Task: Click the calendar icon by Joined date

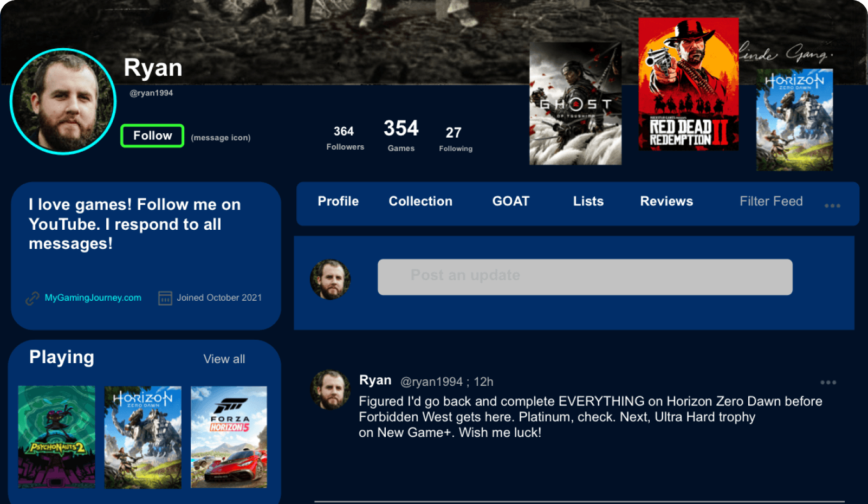Action: point(165,298)
